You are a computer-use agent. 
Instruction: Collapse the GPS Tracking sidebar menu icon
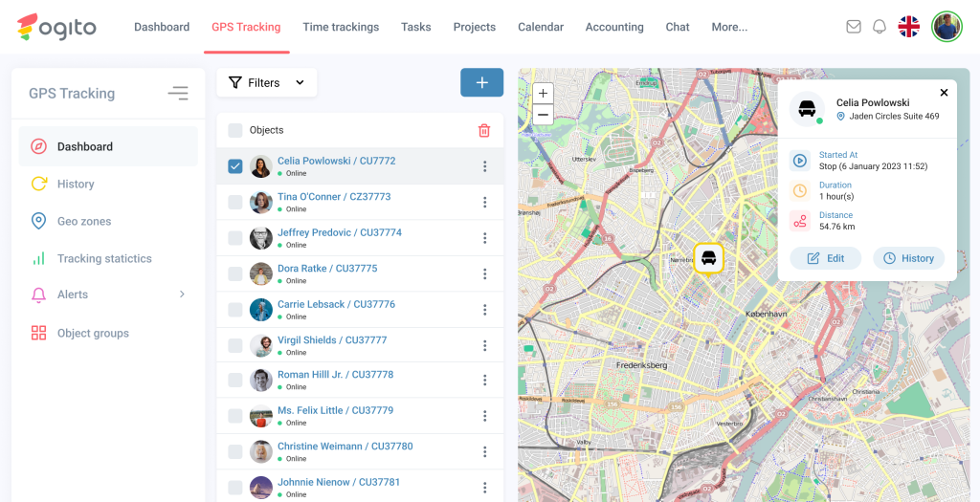[x=178, y=93]
